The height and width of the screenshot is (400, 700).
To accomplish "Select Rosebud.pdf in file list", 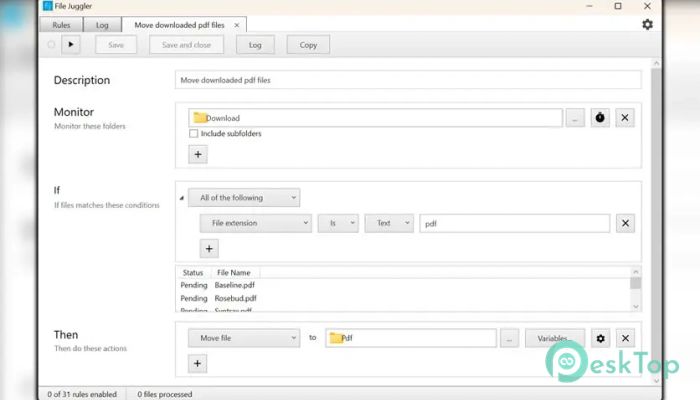I will (x=235, y=298).
